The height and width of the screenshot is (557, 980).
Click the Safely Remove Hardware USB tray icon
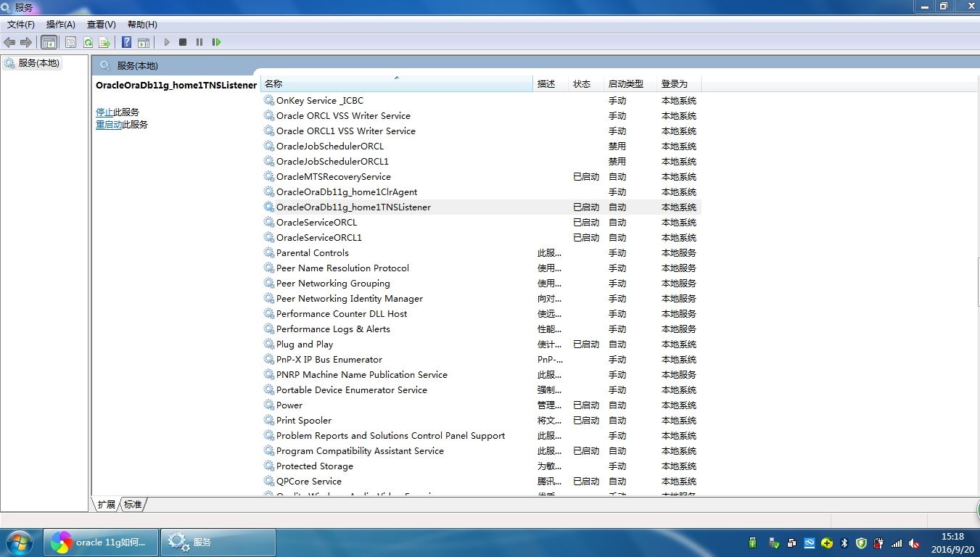(x=774, y=543)
